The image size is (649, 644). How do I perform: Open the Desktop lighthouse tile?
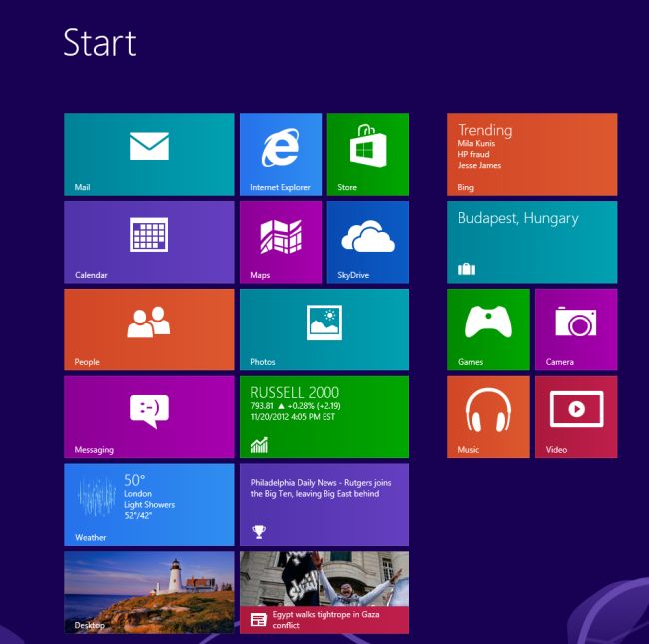point(149,592)
